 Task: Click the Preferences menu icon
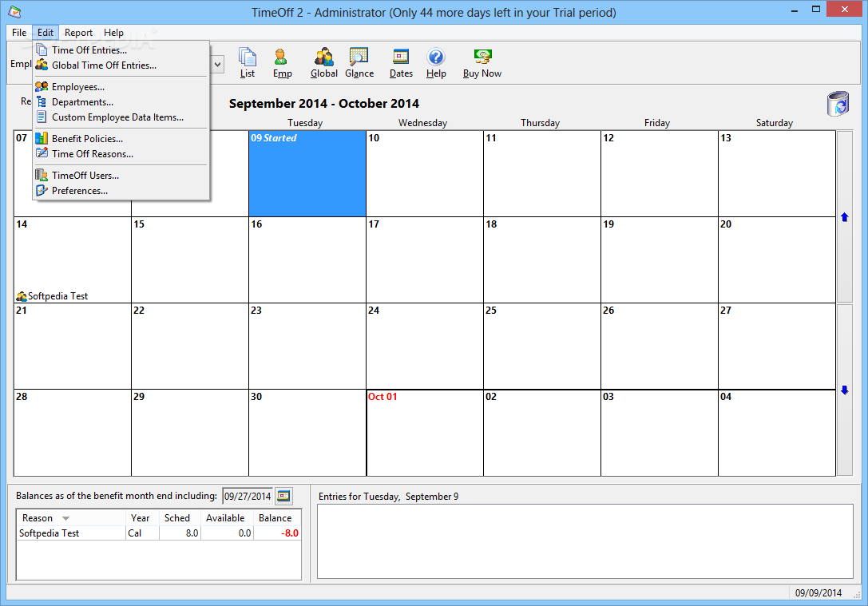tap(42, 190)
